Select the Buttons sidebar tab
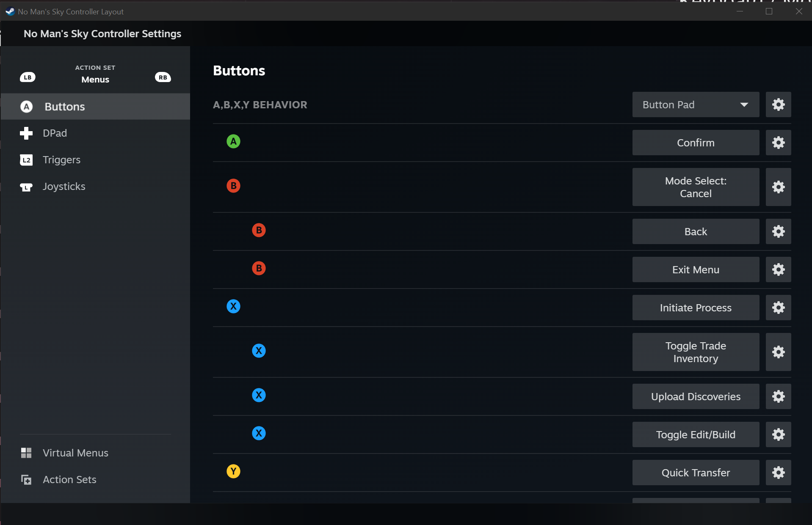This screenshot has width=812, height=525. point(95,107)
